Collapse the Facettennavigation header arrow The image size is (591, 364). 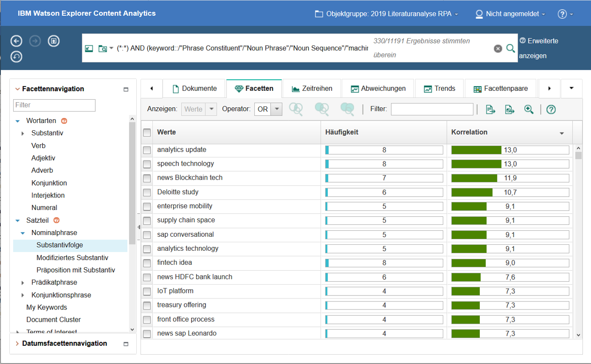click(x=17, y=89)
